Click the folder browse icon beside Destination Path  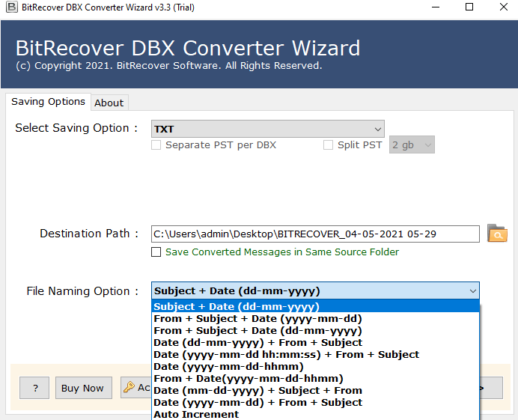497,234
